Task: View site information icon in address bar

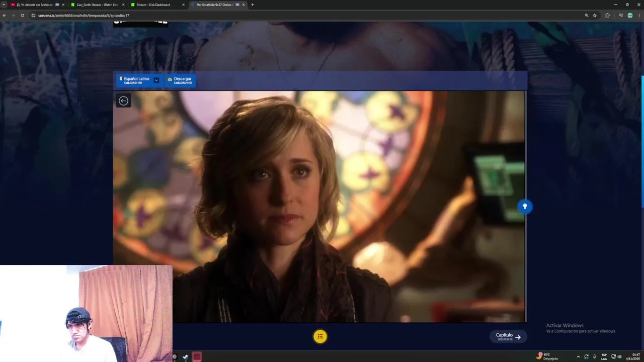Action: [33, 16]
